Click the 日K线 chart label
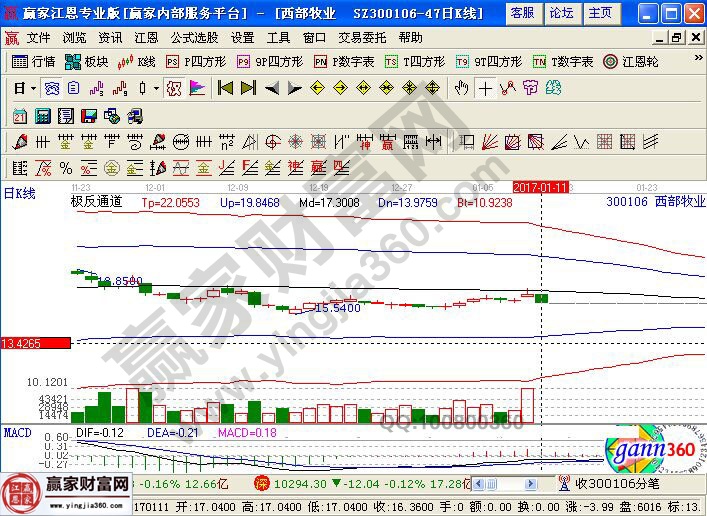 19,193
